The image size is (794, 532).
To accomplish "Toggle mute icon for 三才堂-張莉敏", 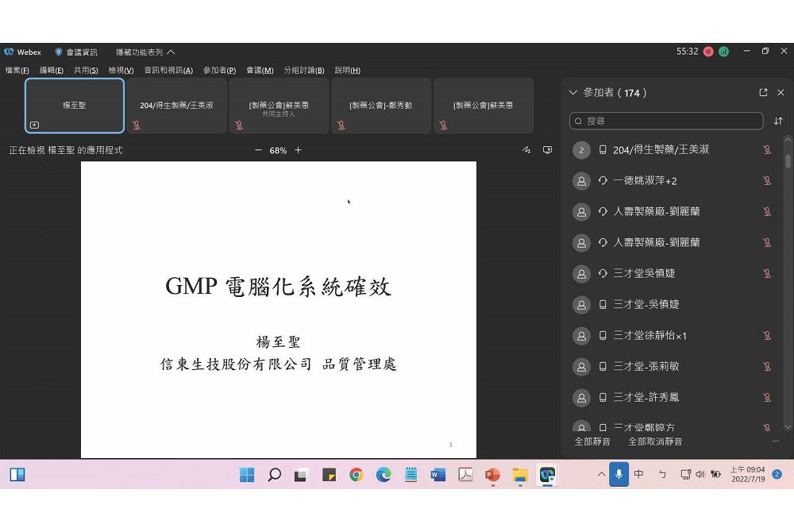I will 767,367.
